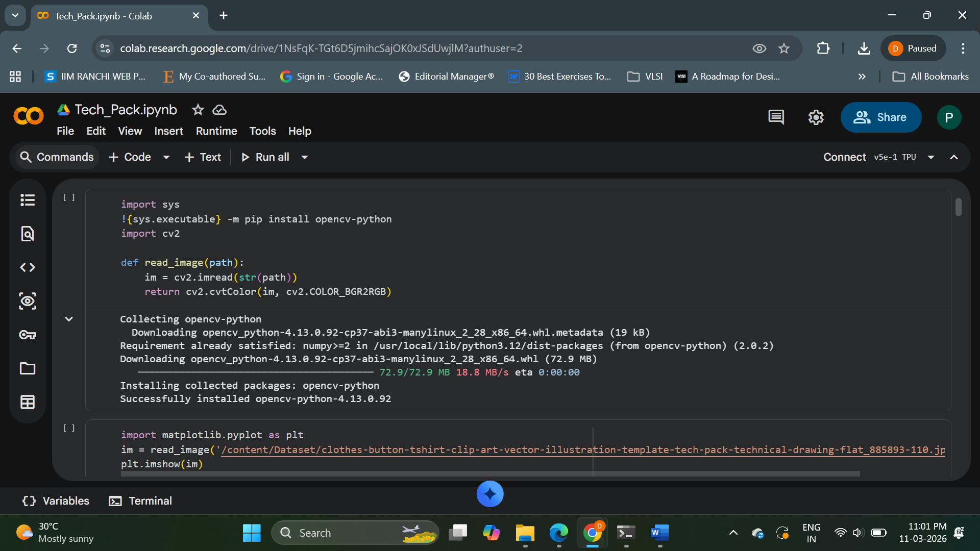Image resolution: width=980 pixels, height=551 pixels.
Task: Open Colab settings gear icon
Action: pyautogui.click(x=816, y=117)
